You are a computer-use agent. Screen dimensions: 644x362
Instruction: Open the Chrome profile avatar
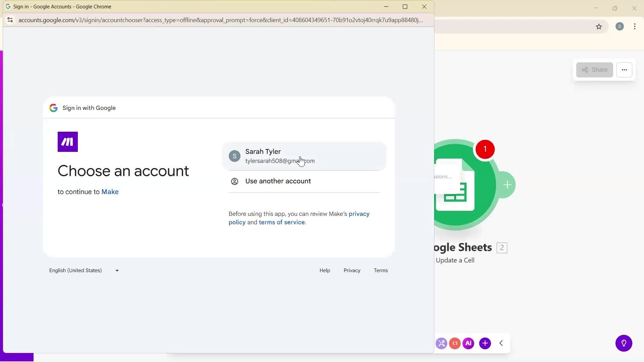coord(620,26)
